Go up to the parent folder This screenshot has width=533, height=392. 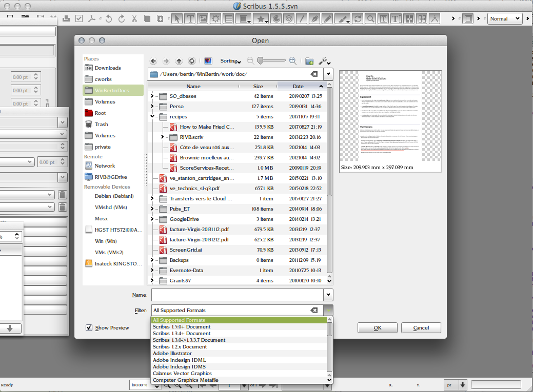(179, 61)
